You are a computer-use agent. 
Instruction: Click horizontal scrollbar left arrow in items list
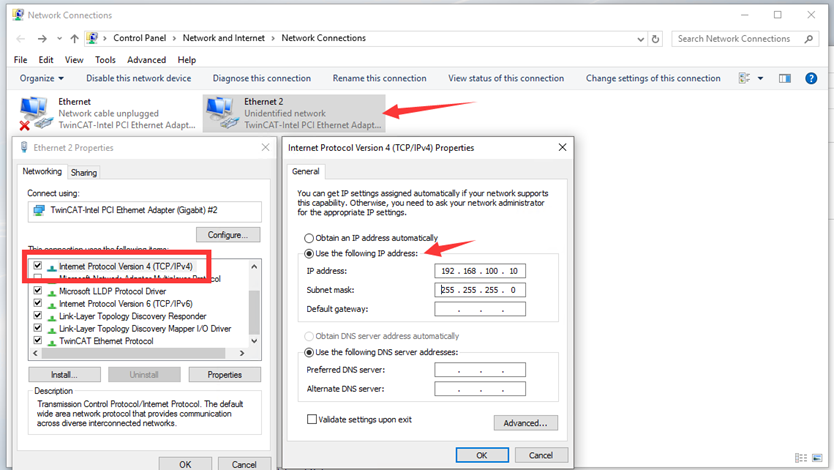click(36, 353)
